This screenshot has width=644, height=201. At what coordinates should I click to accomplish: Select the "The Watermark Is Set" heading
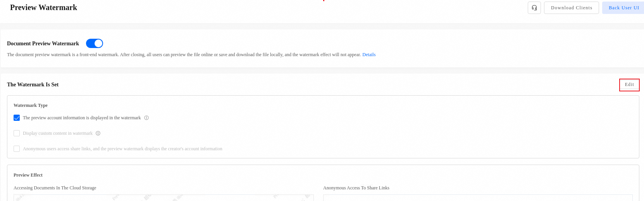pyautogui.click(x=33, y=84)
